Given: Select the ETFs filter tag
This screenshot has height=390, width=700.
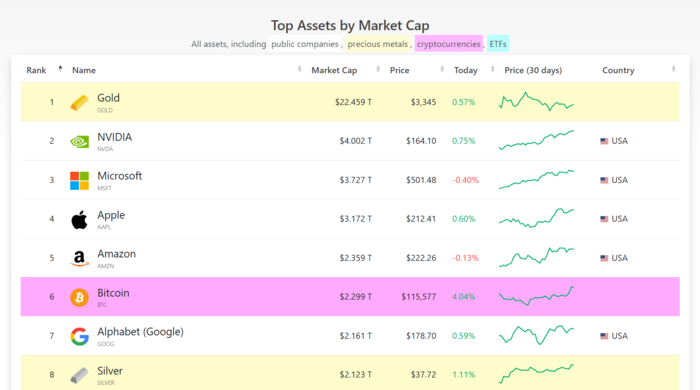Looking at the screenshot, I should pos(498,44).
